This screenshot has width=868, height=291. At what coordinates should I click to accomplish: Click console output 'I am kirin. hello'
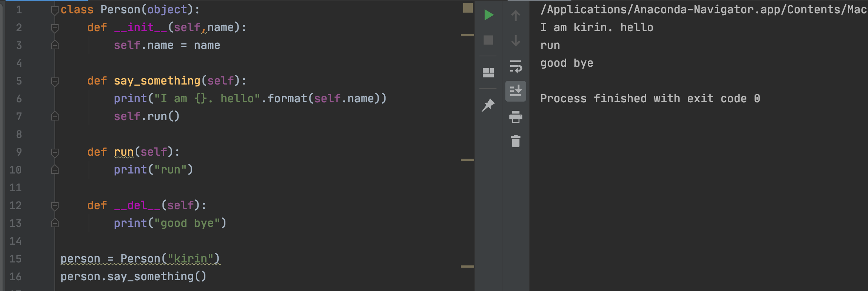pos(597,27)
